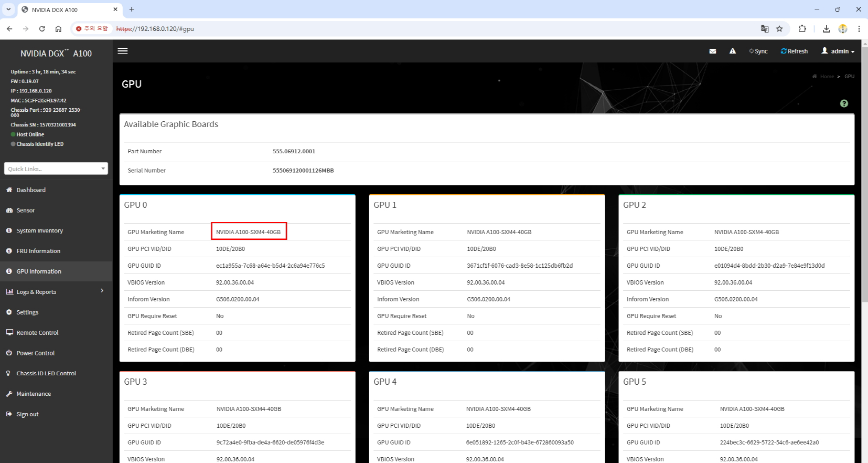868x463 pixels.
Task: Open the messages envelope icon
Action: [x=713, y=51]
